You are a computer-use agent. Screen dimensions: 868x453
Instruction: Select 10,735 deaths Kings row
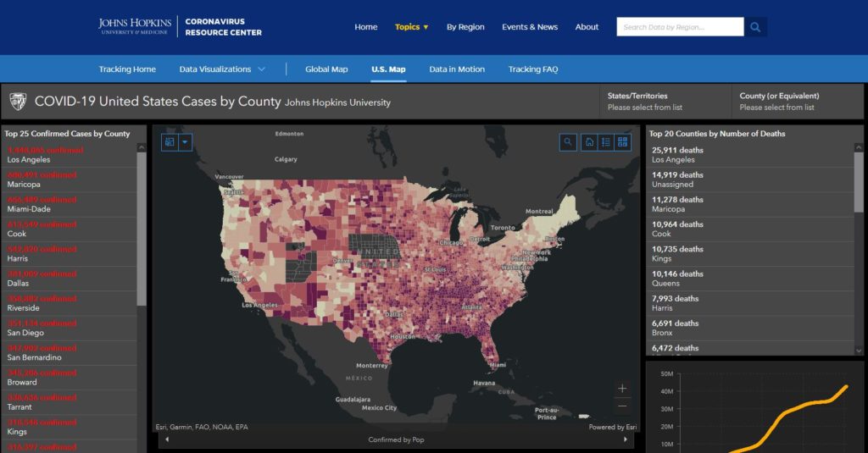click(x=750, y=254)
